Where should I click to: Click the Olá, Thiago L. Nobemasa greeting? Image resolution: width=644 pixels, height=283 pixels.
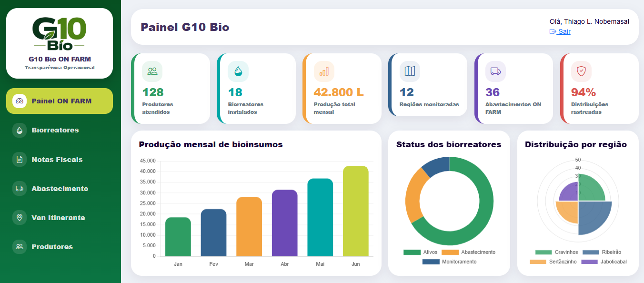coord(590,21)
